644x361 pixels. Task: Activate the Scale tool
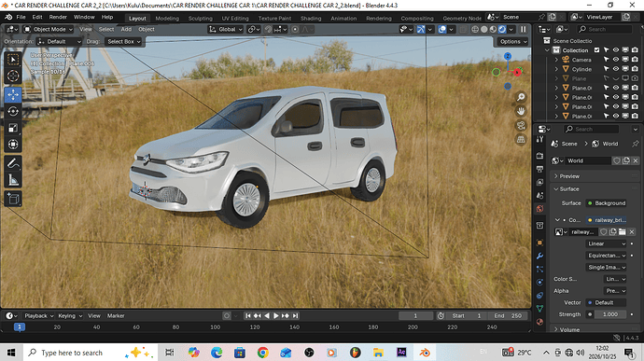13,128
